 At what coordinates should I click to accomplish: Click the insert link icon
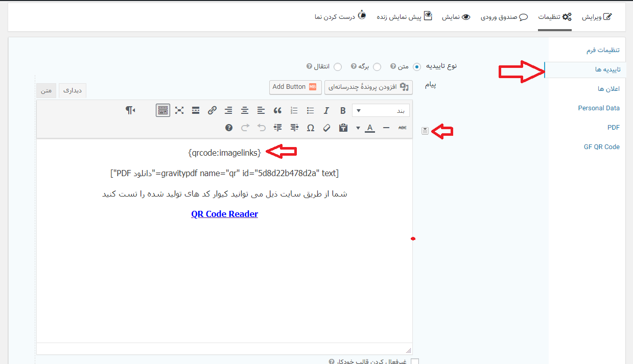(x=212, y=111)
